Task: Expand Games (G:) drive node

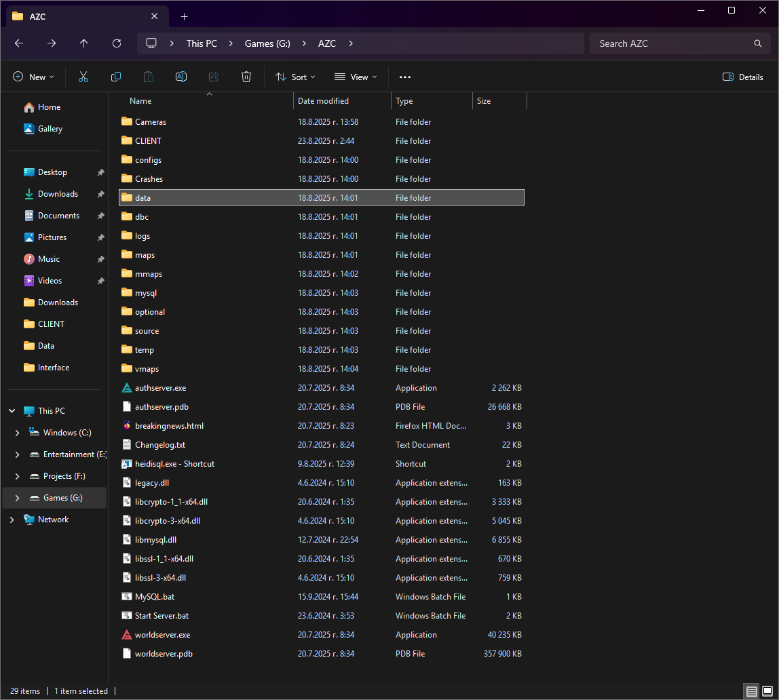Action: pos(18,498)
